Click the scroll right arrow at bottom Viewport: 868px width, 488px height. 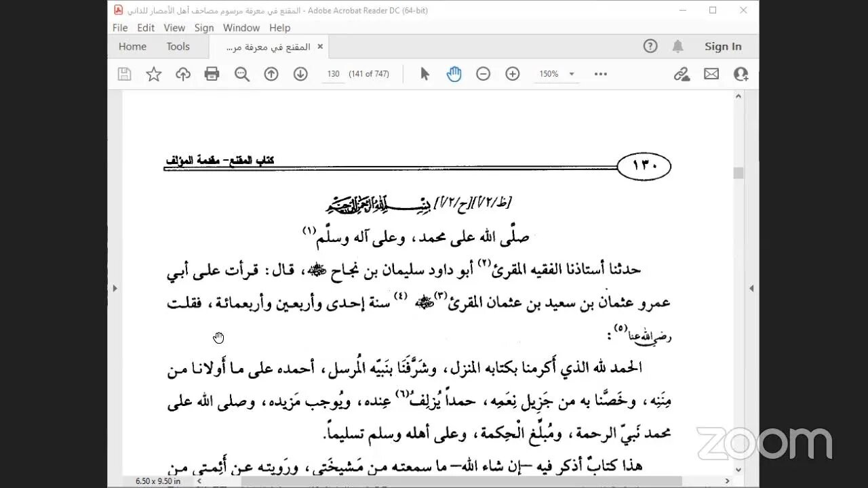[728, 481]
